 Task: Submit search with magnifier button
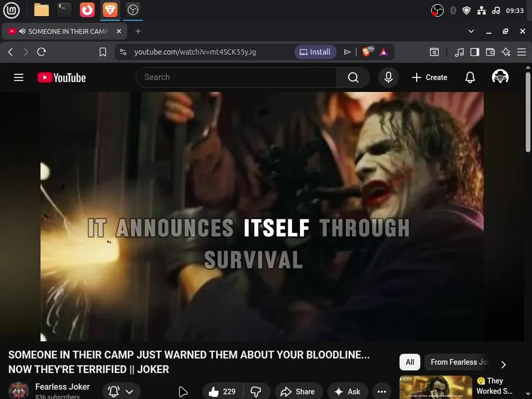coord(353,78)
